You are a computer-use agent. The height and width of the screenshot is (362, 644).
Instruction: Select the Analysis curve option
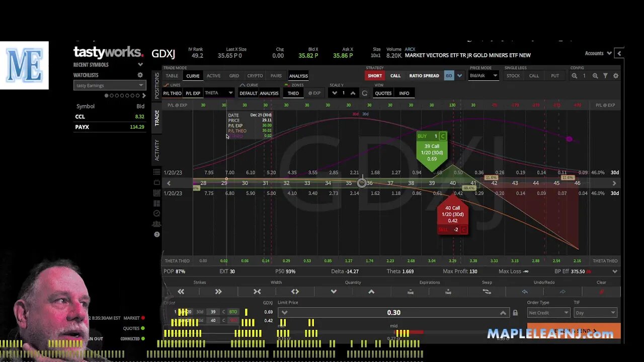pos(269,93)
